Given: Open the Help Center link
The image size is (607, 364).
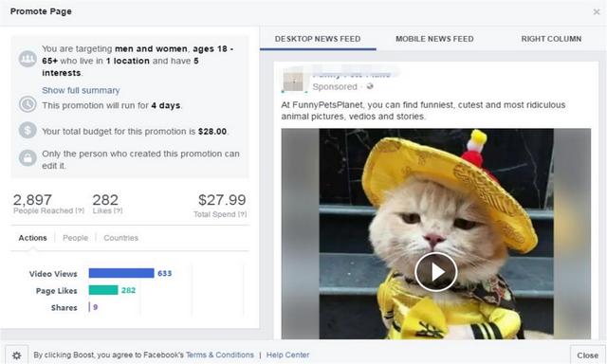Looking at the screenshot, I should click(x=287, y=355).
